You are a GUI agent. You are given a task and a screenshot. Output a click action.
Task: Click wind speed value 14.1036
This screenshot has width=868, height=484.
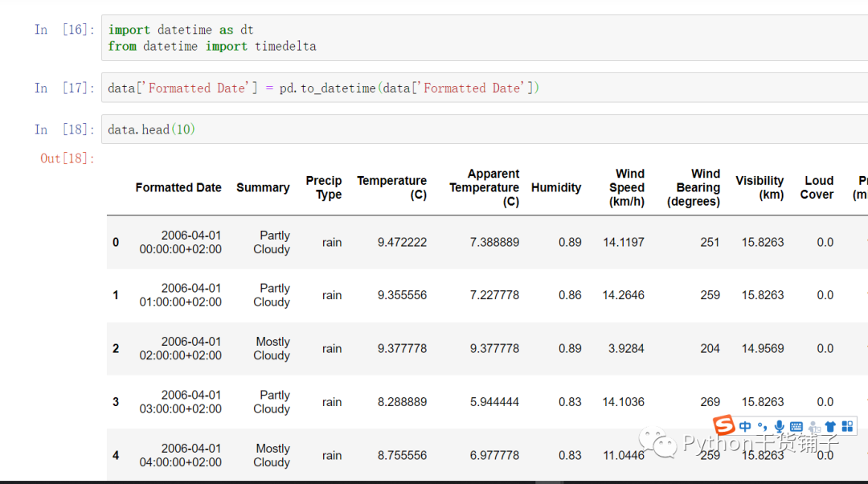coord(624,401)
